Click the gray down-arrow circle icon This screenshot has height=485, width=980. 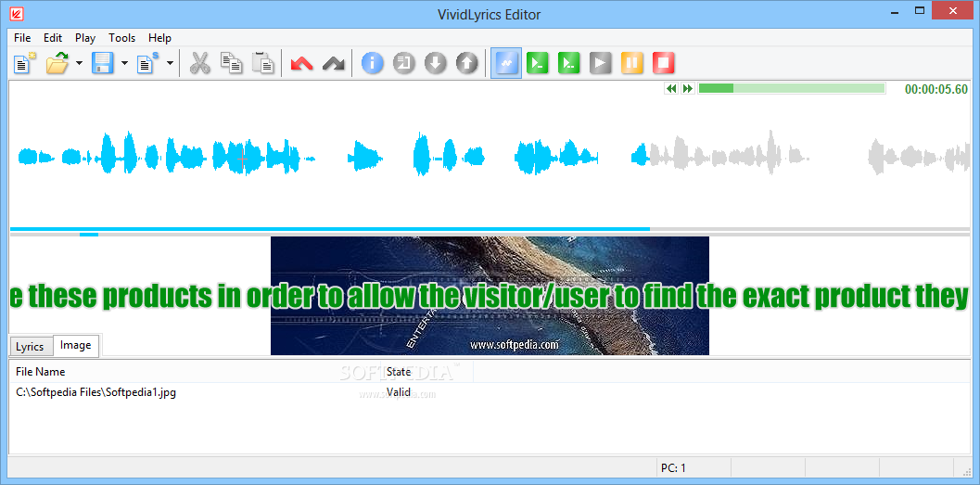click(x=436, y=63)
